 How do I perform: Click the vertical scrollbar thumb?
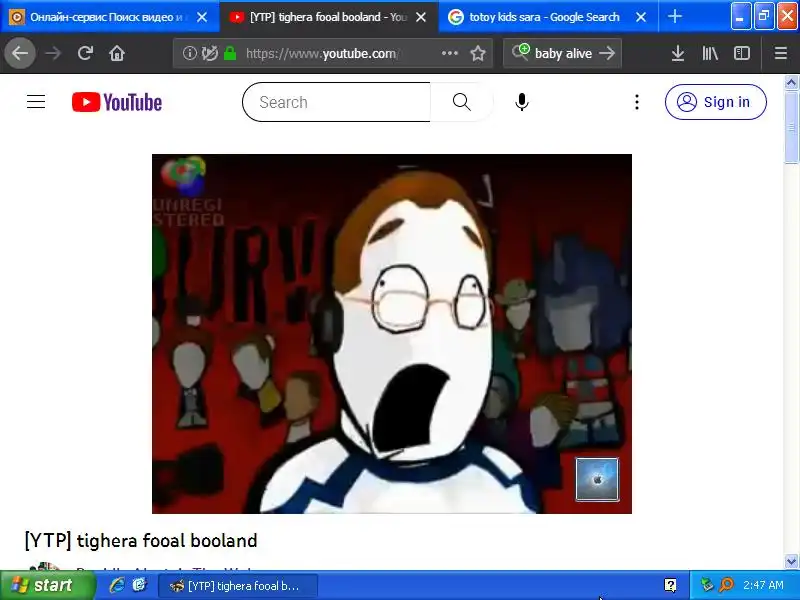(791, 127)
